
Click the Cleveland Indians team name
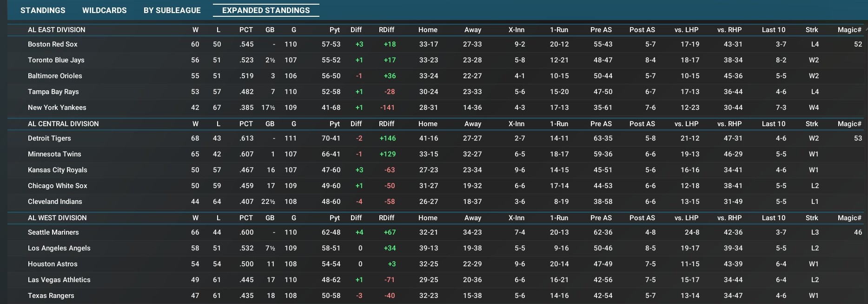coord(55,202)
